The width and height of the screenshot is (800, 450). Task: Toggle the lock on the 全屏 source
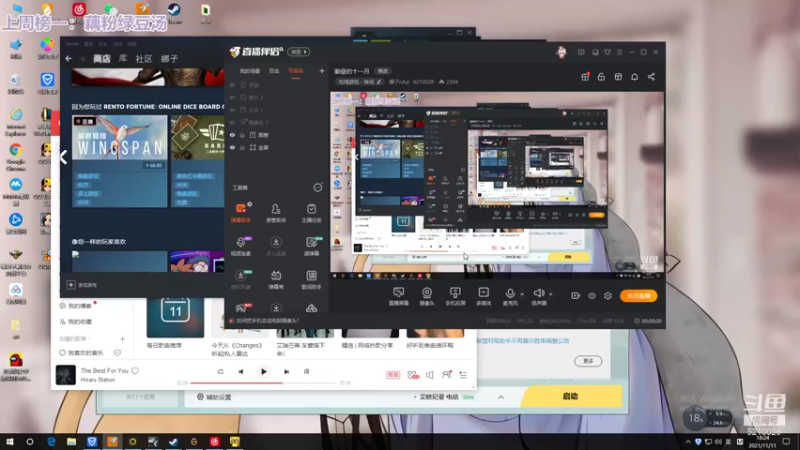click(242, 147)
